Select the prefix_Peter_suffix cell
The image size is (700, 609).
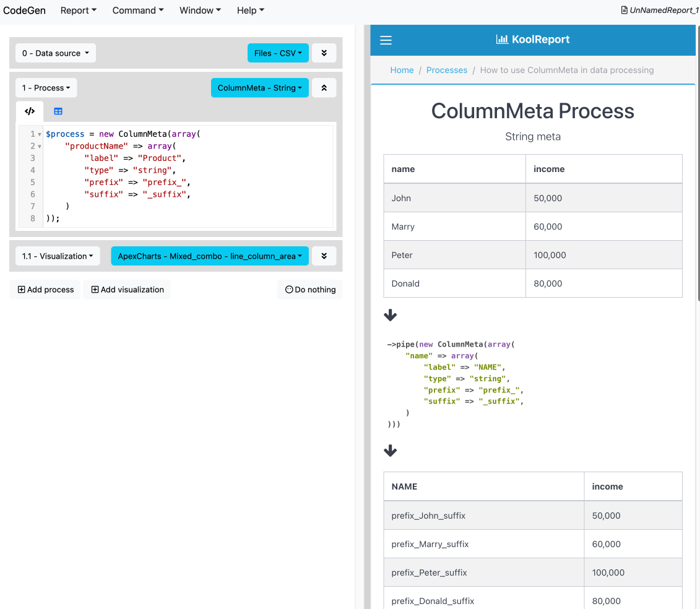[484, 572]
